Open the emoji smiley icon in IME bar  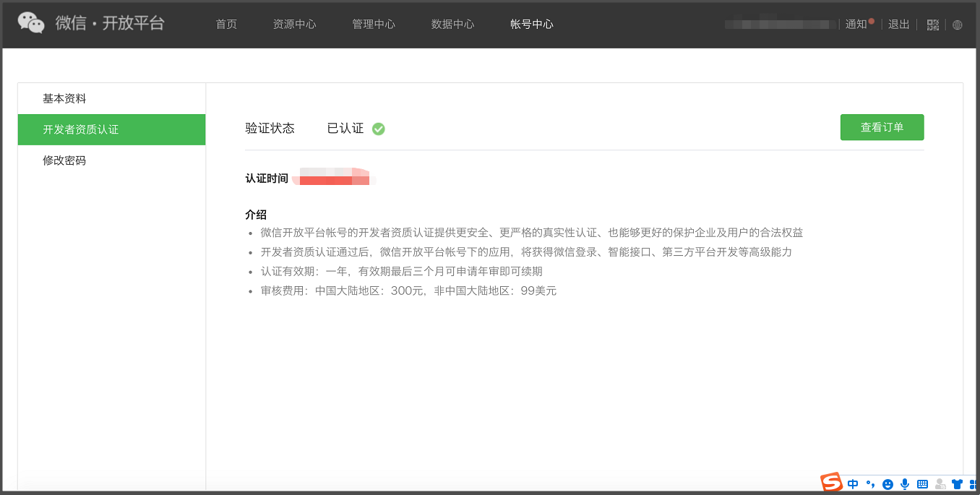coord(888,484)
